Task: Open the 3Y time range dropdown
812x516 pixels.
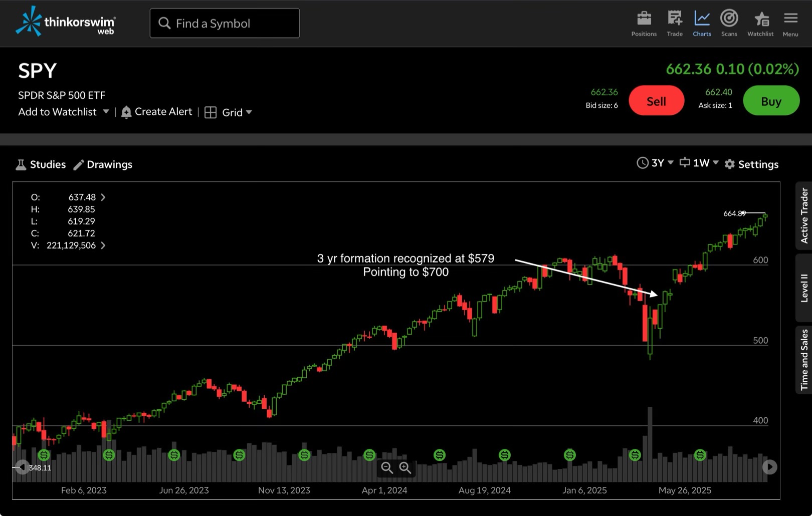Action: tap(655, 163)
